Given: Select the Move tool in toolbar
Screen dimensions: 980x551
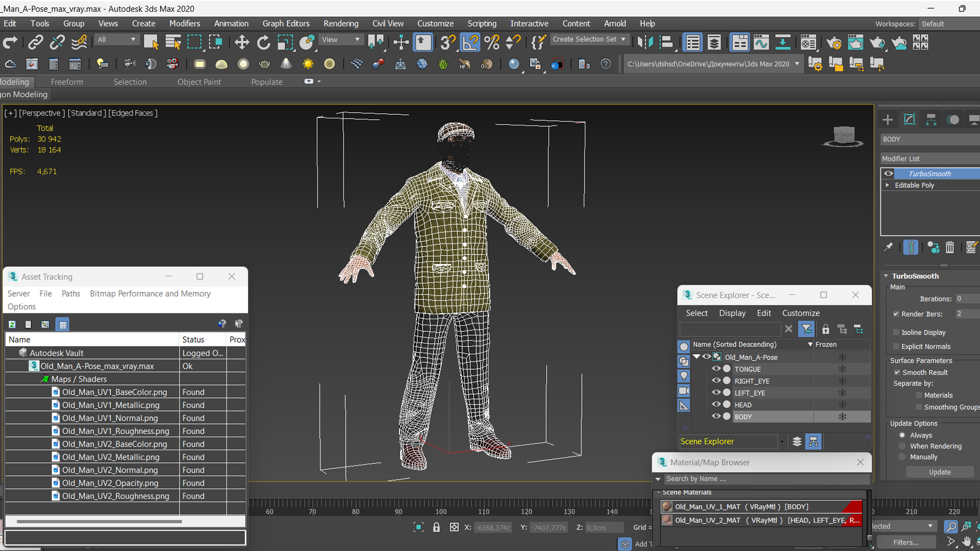Looking at the screenshot, I should (240, 42).
